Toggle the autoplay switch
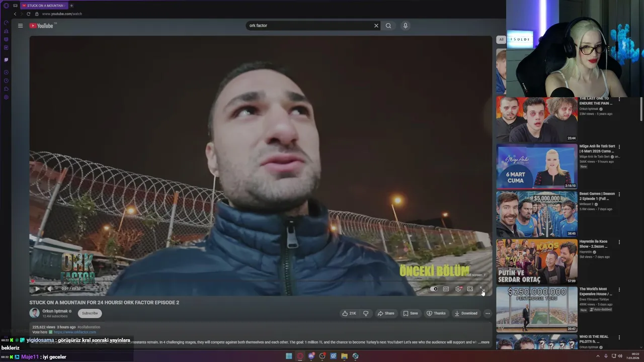This screenshot has width=644, height=362. coord(434,289)
